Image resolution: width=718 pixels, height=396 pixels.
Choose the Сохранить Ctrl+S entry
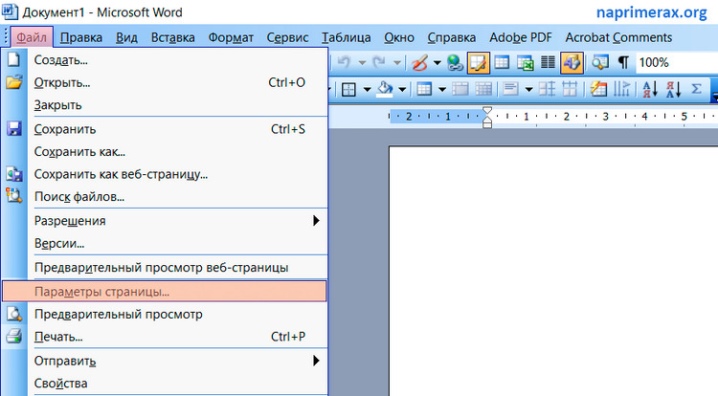(164, 130)
